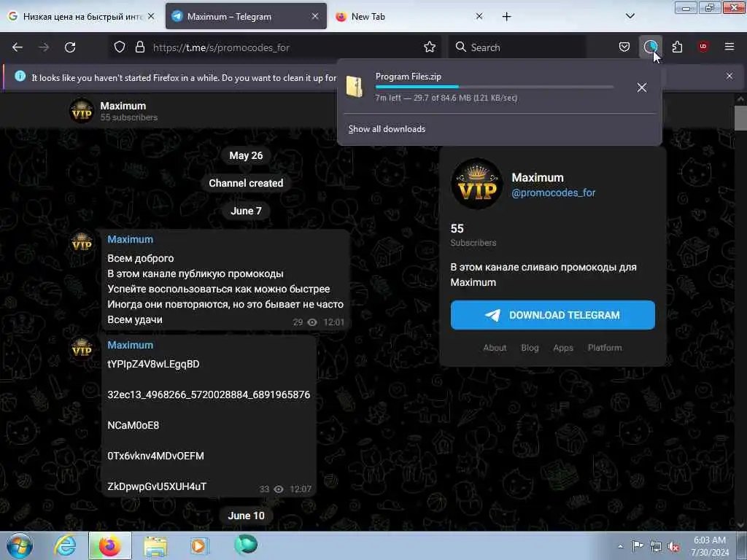Open the About footer link
Viewport: 747px width, 560px height.
point(495,348)
